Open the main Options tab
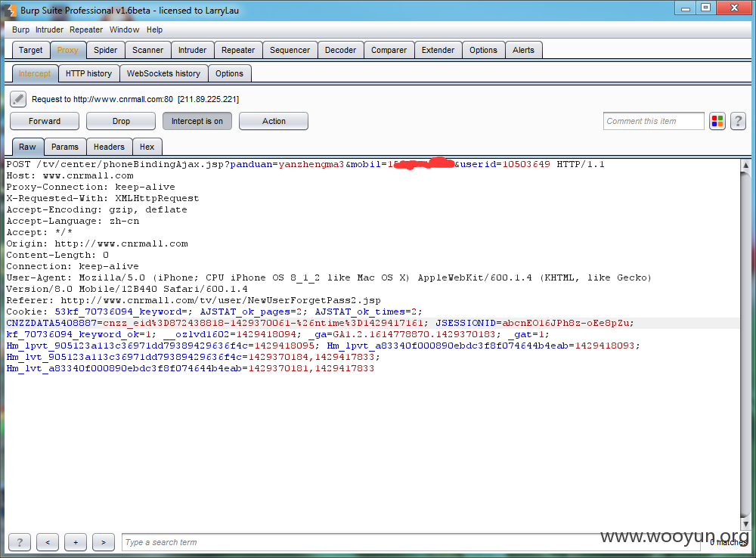Viewport: 756px width, 558px height. [483, 50]
